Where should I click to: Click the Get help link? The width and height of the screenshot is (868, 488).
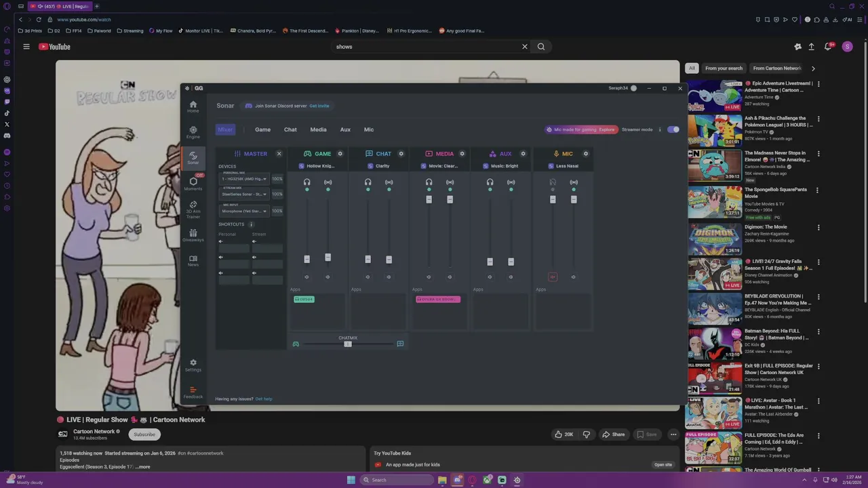264,399
